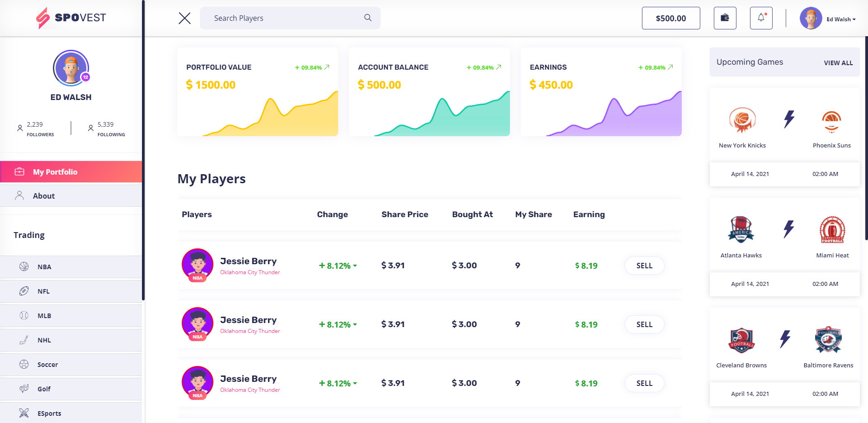The image size is (868, 423).
Task: Click the Golf icon
Action: click(24, 389)
